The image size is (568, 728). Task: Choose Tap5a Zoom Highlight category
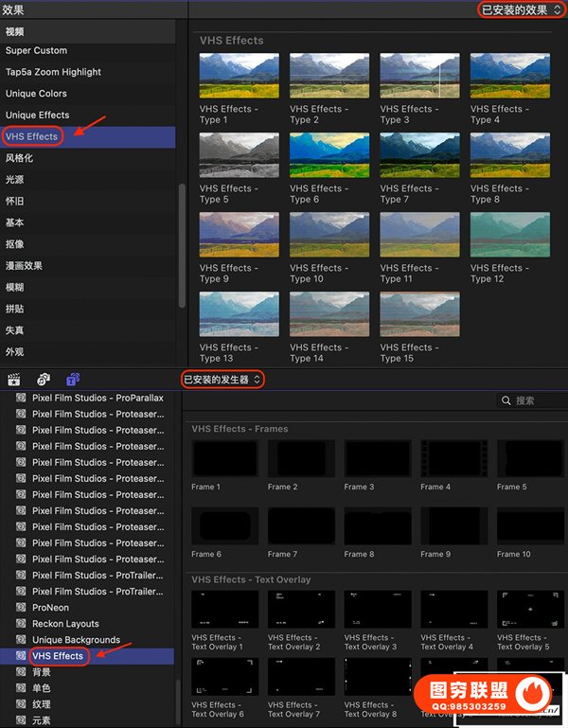[53, 72]
